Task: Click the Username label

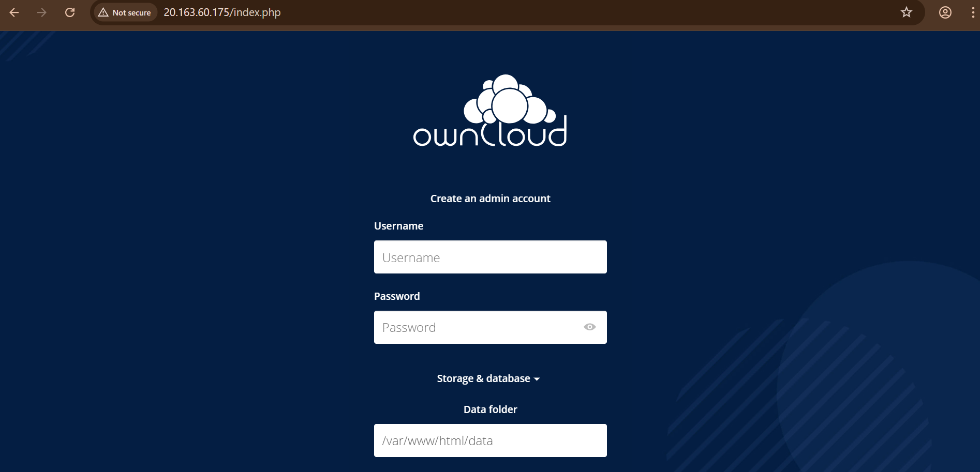Action: click(398, 226)
